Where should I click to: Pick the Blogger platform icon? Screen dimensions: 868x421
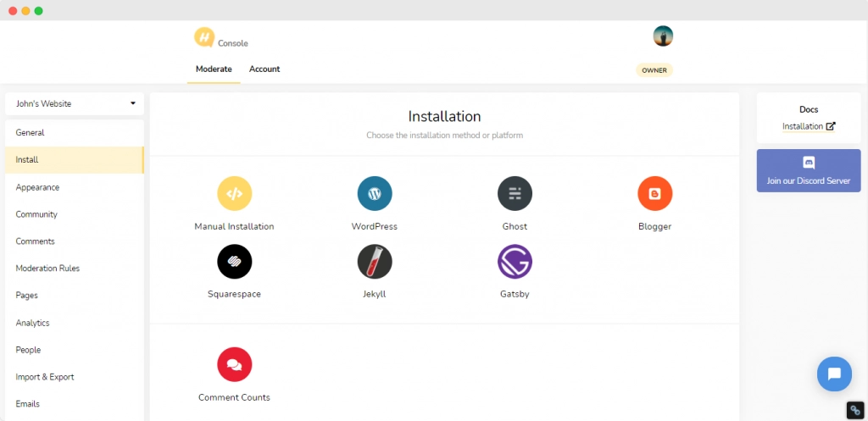click(x=655, y=194)
